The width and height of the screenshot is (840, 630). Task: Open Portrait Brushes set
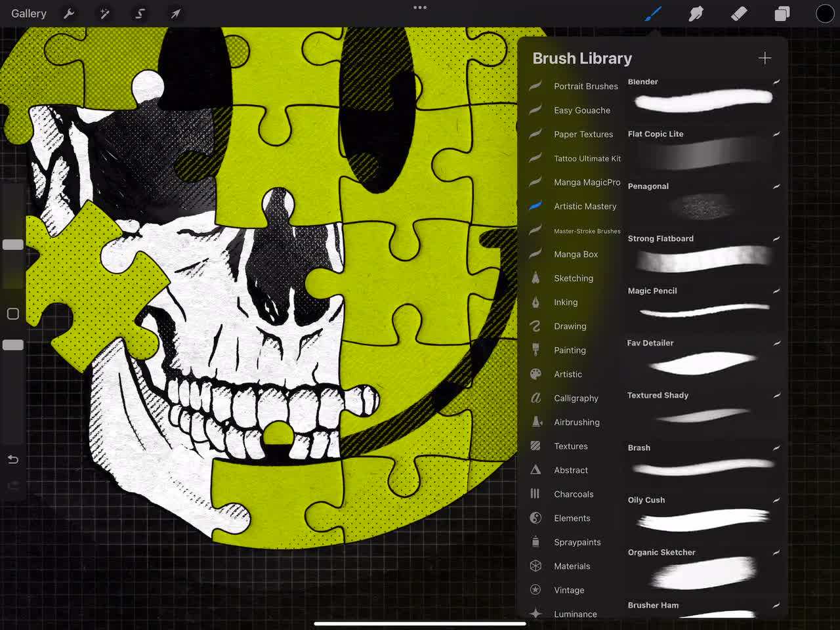pos(574,86)
